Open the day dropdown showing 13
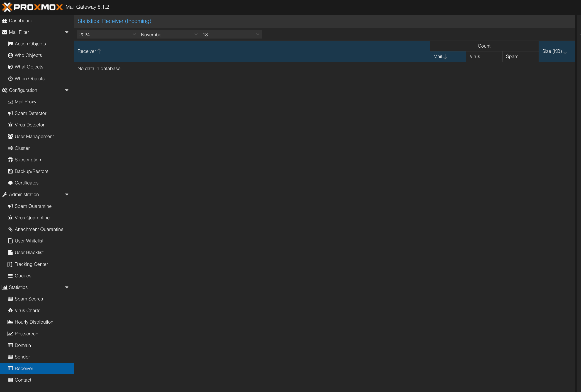 (x=231, y=34)
